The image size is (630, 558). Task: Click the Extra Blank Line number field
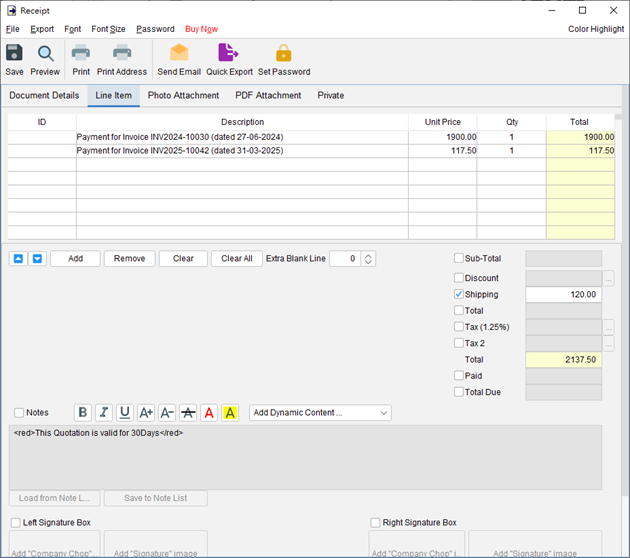(345, 259)
